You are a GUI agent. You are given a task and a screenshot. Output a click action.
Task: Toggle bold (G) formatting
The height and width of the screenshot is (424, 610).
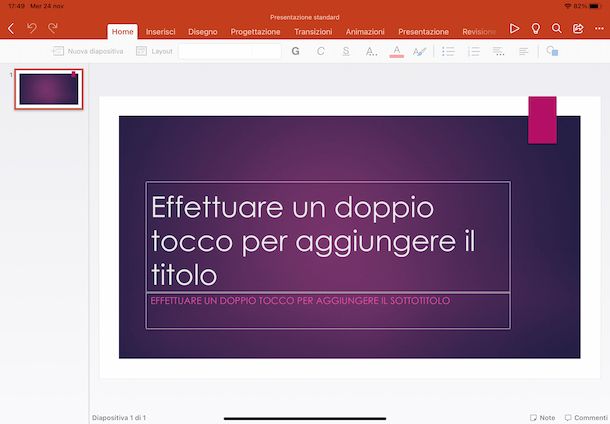point(295,51)
